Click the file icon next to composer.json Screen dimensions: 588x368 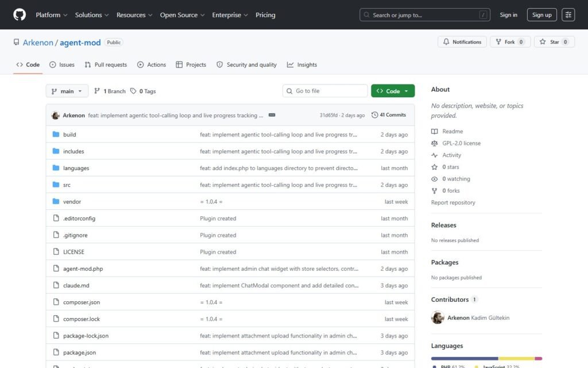click(56, 302)
